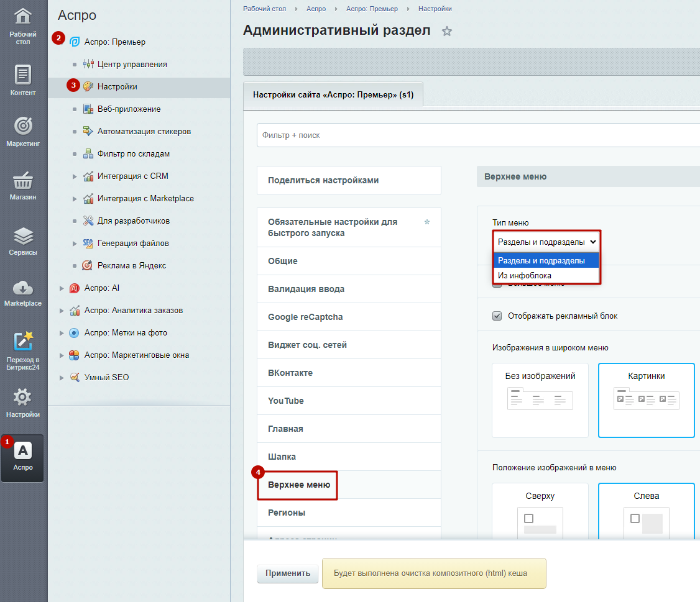Click the Генерация файлов SEO icon
Image resolution: width=700 pixels, height=602 pixels.
tap(88, 243)
